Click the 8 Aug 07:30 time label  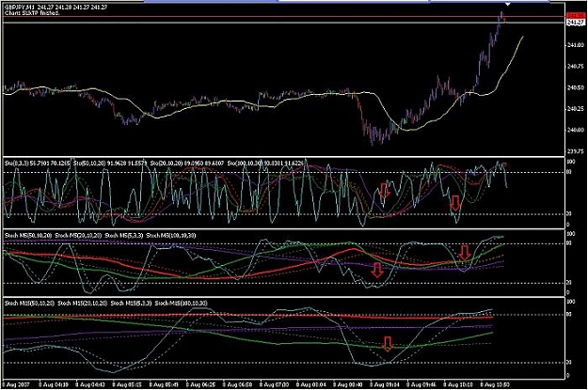click(x=276, y=384)
